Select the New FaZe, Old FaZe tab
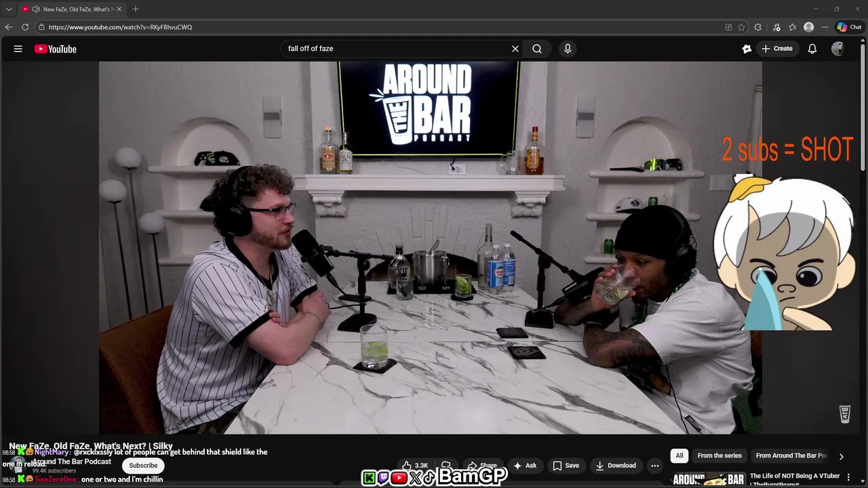Image resolution: width=868 pixels, height=488 pixels. point(72,9)
